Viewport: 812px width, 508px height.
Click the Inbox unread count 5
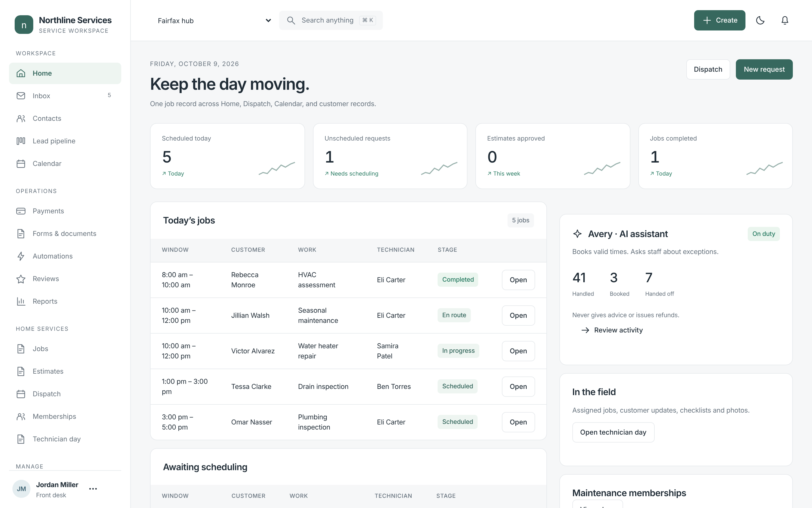tap(109, 95)
